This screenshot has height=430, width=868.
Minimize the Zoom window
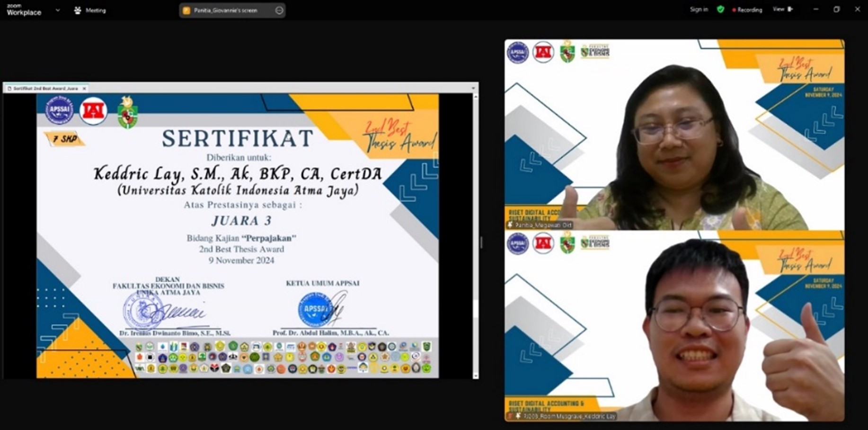coord(815,9)
